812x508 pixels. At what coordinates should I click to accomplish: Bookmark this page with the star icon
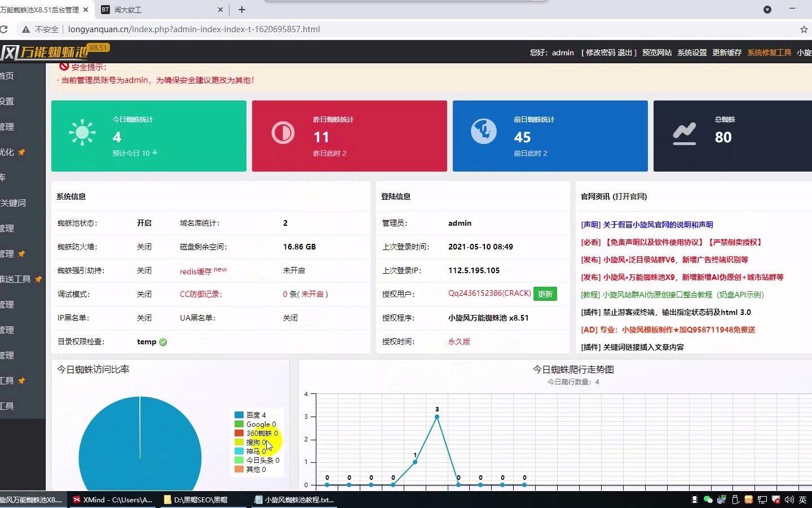(x=804, y=29)
